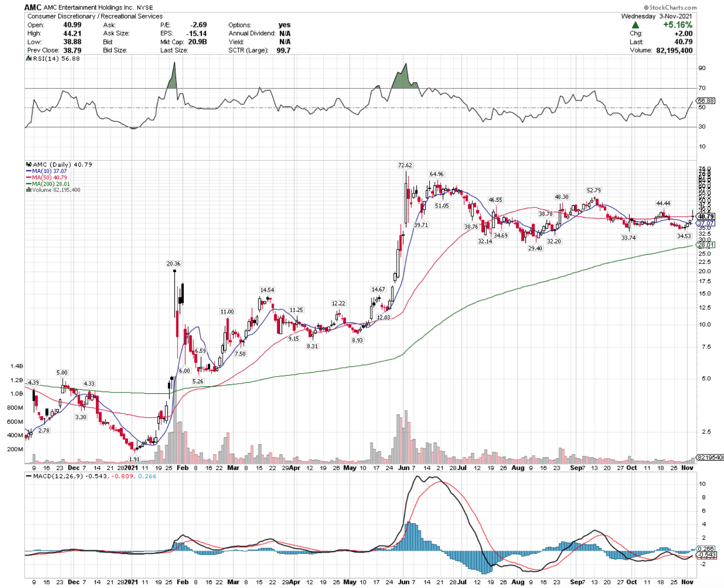Click the 52.79 September high label

pyautogui.click(x=594, y=190)
